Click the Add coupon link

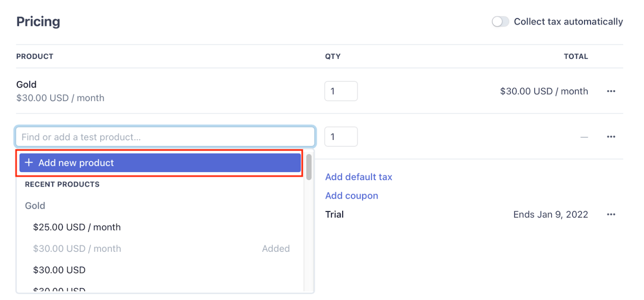click(351, 196)
